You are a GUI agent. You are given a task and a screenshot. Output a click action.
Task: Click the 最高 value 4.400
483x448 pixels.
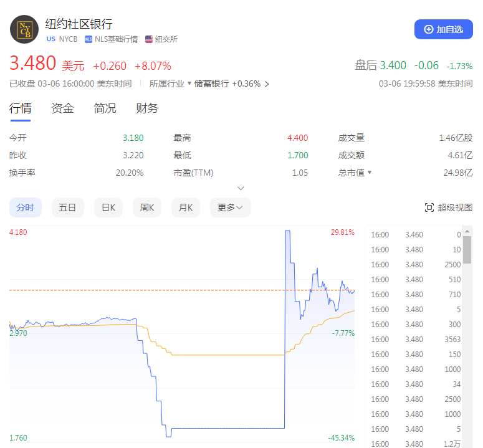(x=297, y=138)
